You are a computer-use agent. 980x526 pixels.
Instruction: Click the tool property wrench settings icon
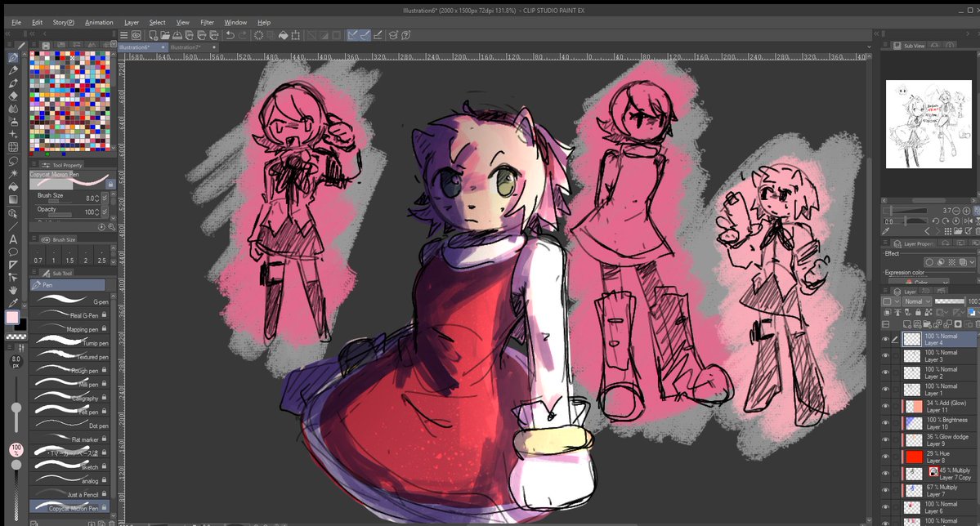[x=111, y=227]
